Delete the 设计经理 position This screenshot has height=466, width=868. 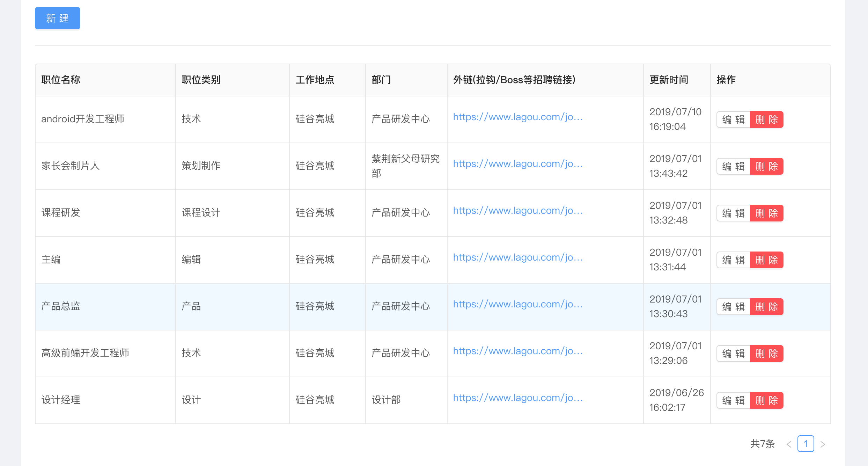pos(766,400)
